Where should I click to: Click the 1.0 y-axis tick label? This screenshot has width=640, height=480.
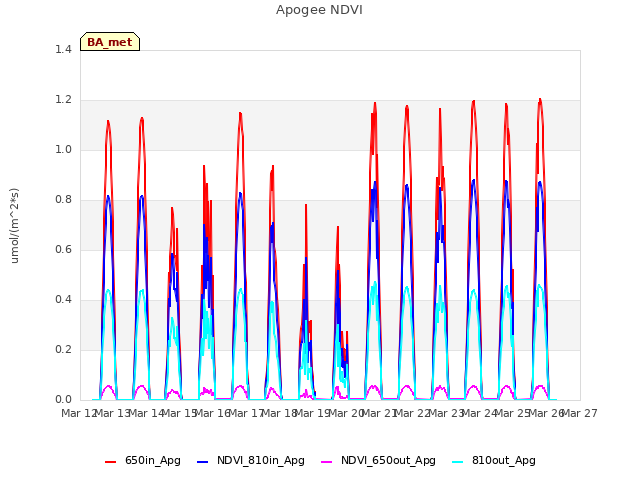point(63,149)
